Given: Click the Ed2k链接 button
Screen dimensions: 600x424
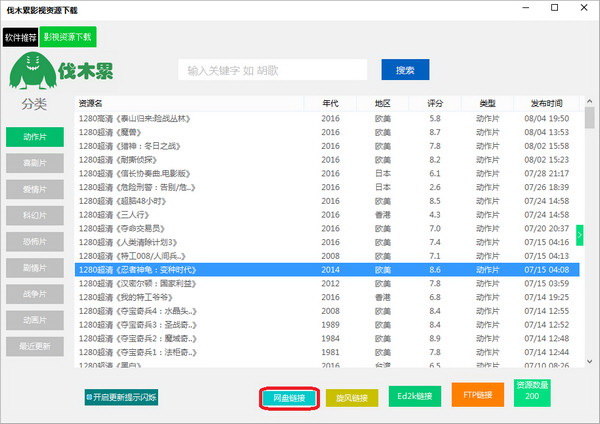Looking at the screenshot, I should pos(415,396).
